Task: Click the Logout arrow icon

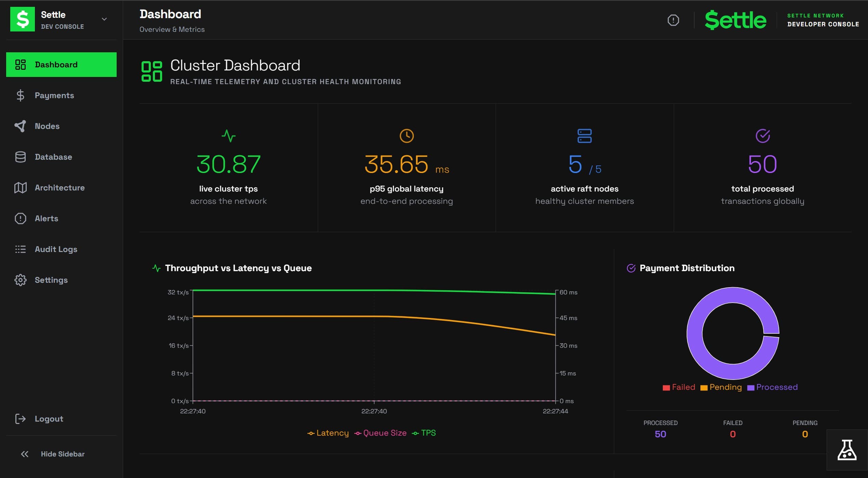Action: (21, 419)
